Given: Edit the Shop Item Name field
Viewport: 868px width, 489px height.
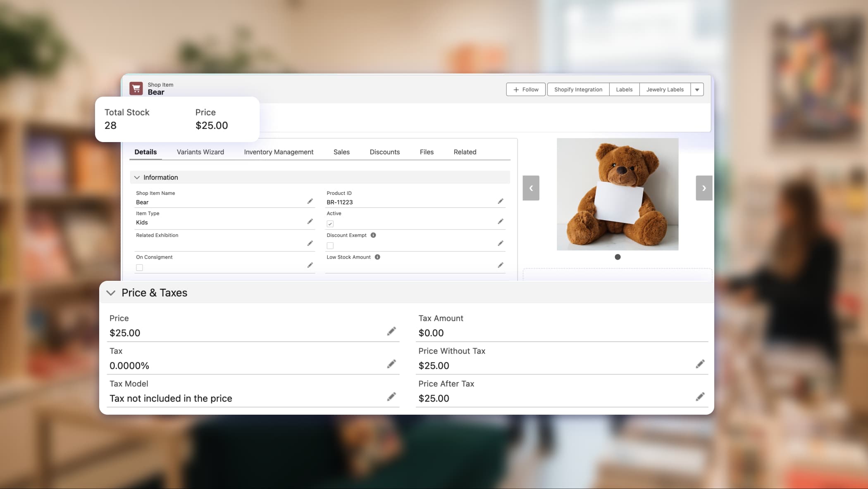Looking at the screenshot, I should [x=310, y=201].
